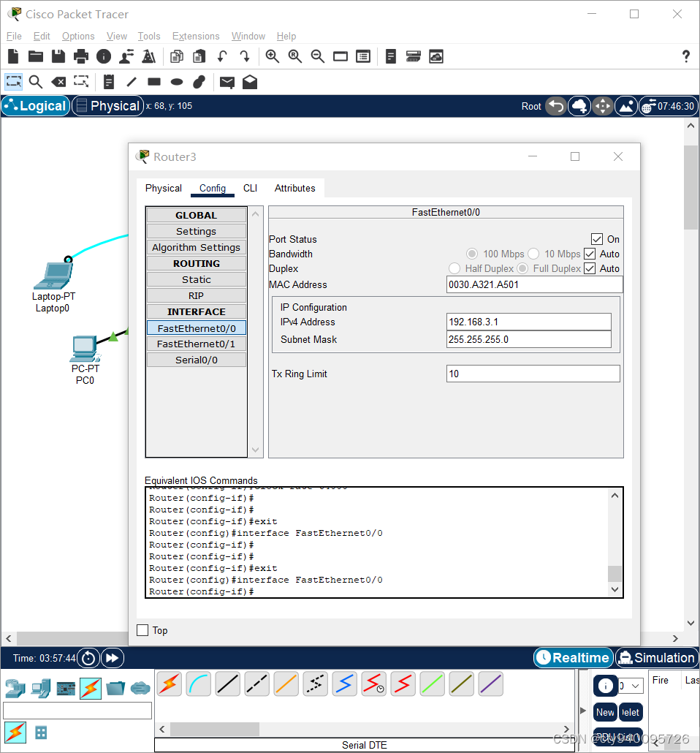Select the Serial0/0 interface
This screenshot has width=700, height=753.
point(197,360)
